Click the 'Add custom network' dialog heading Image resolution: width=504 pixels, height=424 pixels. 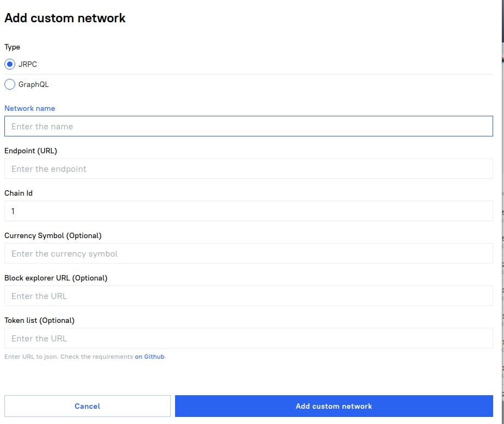pyautogui.click(x=65, y=18)
